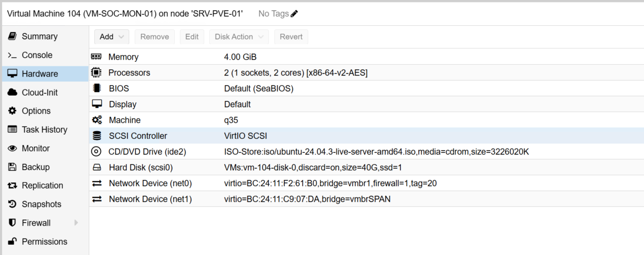Click the Snapshots history icon
This screenshot has width=644, height=255.
(12, 204)
